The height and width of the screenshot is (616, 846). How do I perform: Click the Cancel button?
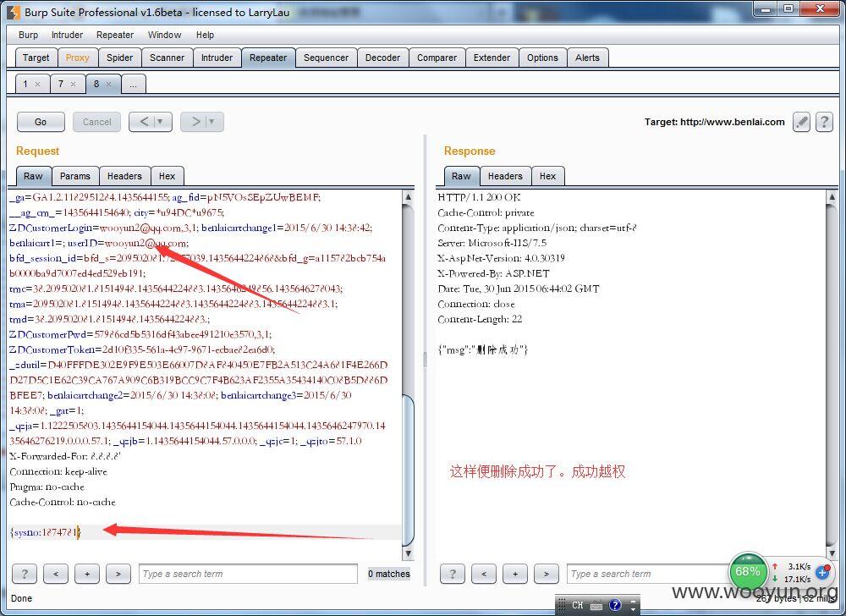[97, 122]
